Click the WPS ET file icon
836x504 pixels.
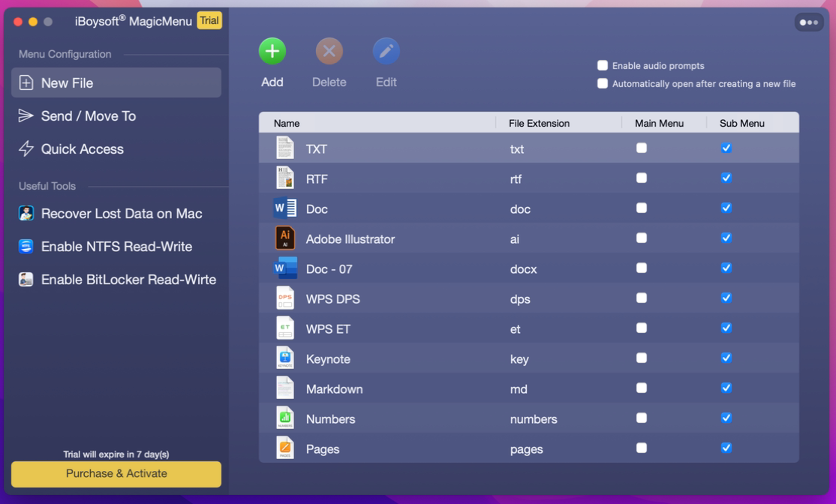point(284,328)
